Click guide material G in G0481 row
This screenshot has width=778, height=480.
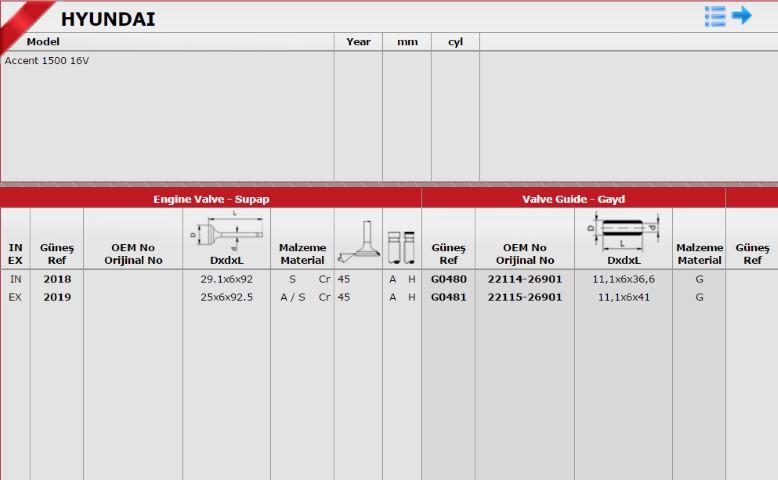coord(699,297)
